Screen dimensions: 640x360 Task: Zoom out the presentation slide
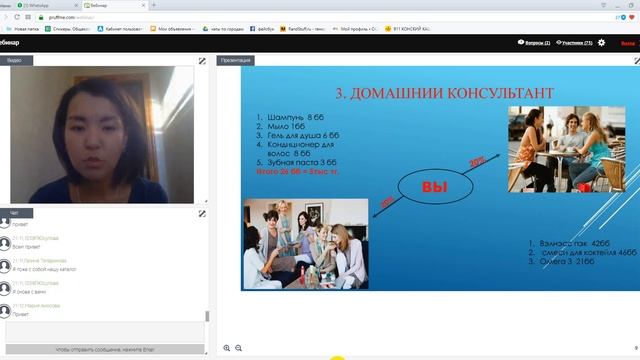pyautogui.click(x=238, y=348)
